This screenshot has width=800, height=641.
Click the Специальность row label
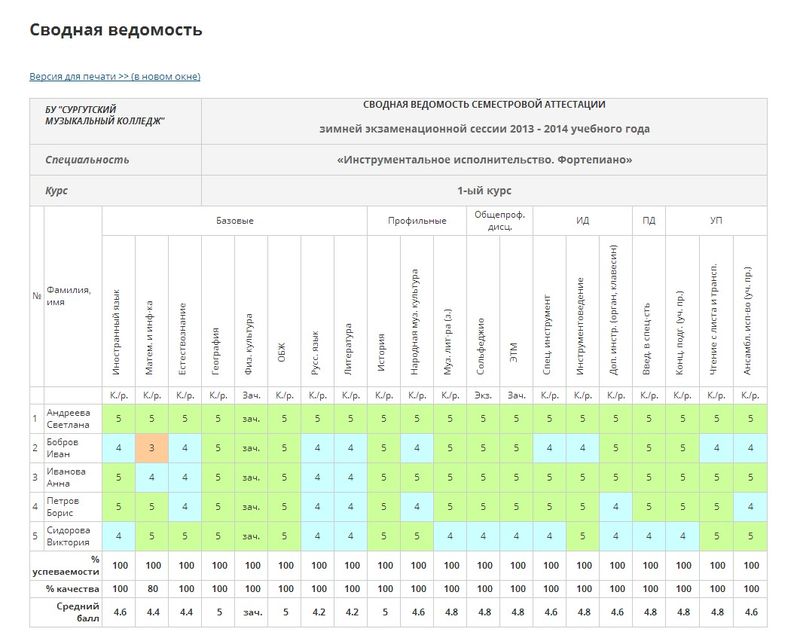tap(87, 160)
